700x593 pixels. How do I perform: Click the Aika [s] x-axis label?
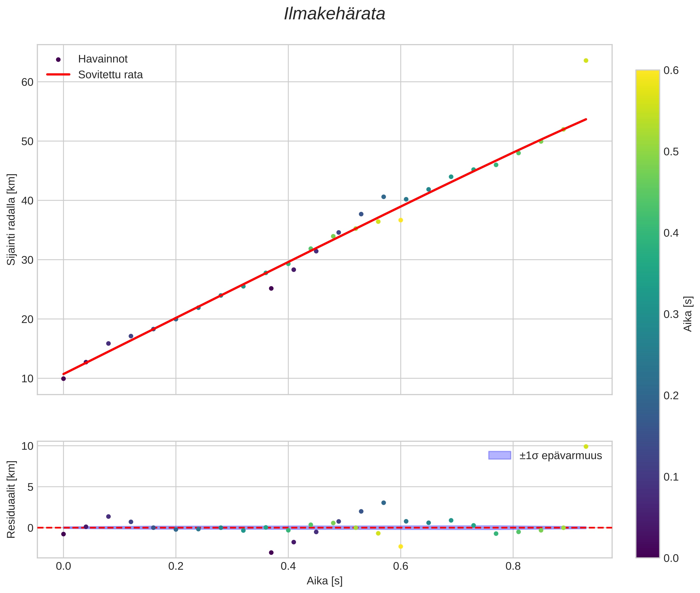(324, 581)
